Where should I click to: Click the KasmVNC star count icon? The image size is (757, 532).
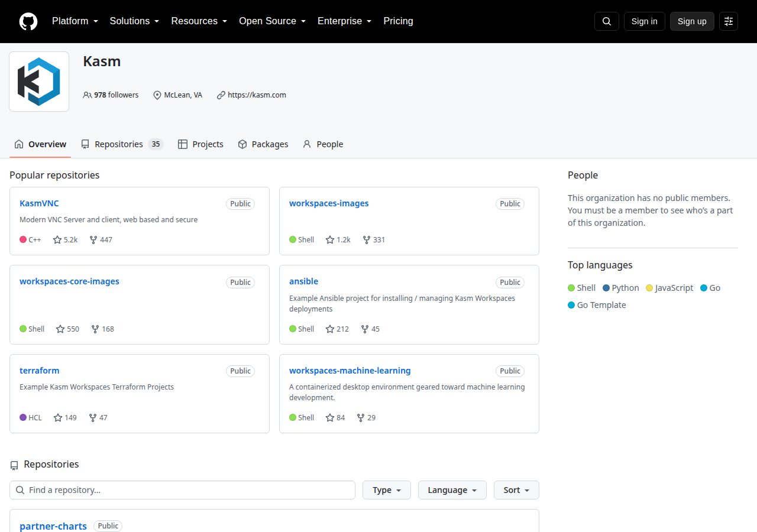(57, 240)
